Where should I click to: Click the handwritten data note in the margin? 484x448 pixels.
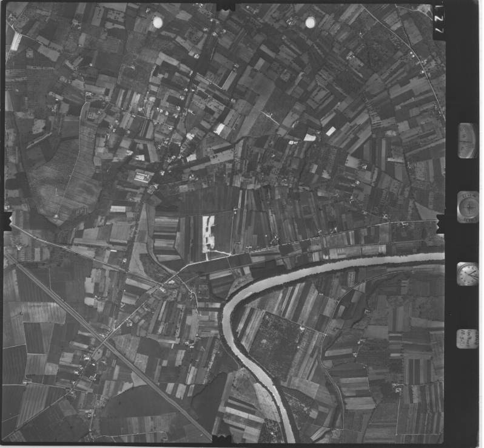coord(467,338)
